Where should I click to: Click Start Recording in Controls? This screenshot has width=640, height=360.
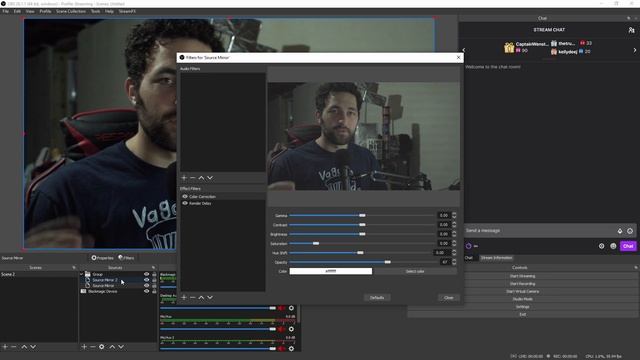coord(522,284)
